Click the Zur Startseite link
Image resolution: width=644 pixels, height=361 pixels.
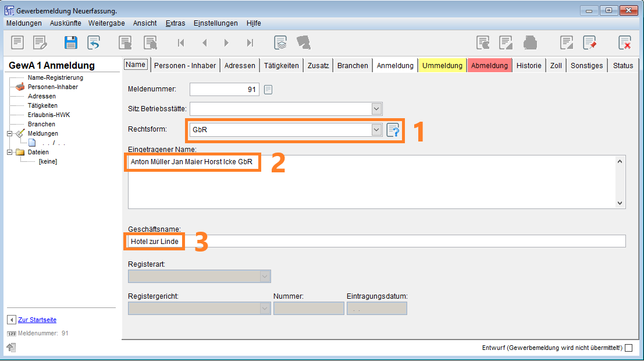click(37, 320)
